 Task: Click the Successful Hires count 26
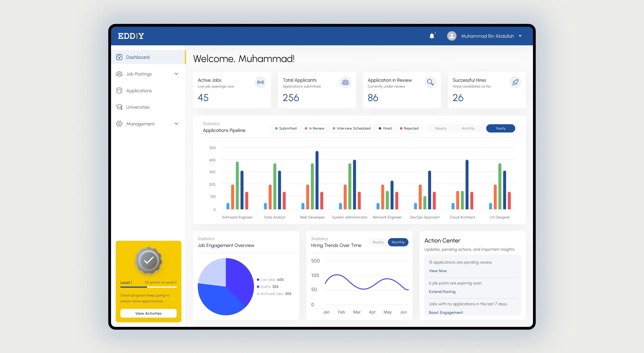point(458,98)
